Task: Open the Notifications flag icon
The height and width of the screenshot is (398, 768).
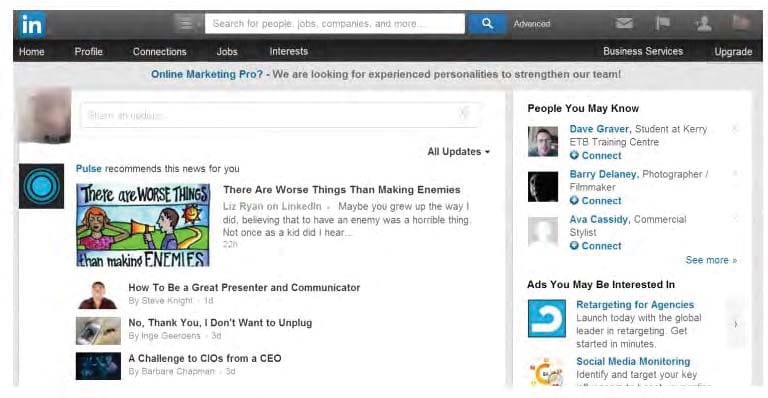Action: (663, 23)
